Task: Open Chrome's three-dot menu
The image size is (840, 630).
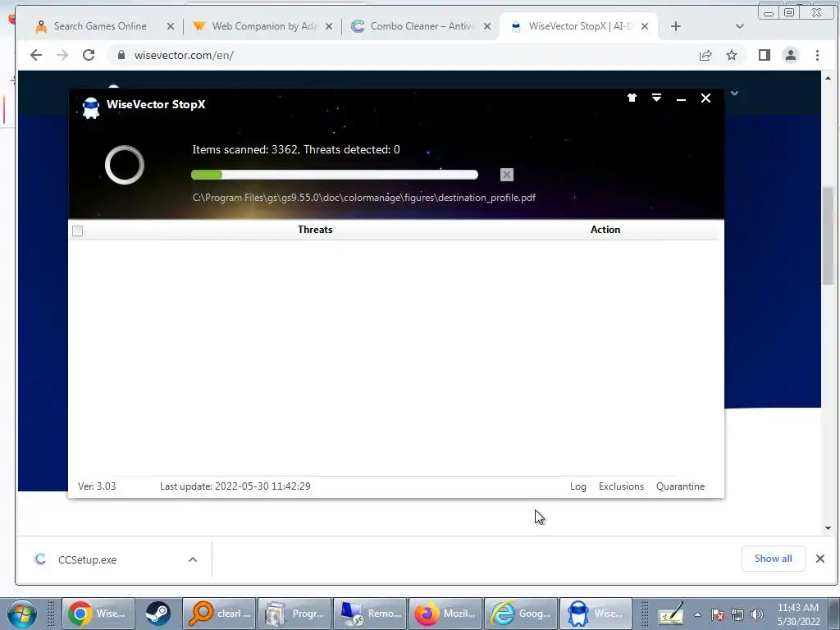Action: coord(818,55)
